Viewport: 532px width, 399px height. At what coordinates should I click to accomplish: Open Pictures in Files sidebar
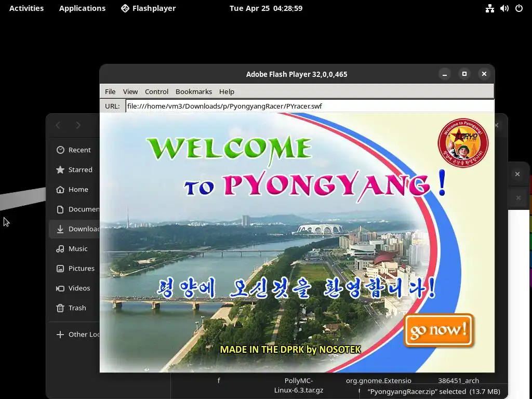[x=74, y=269]
